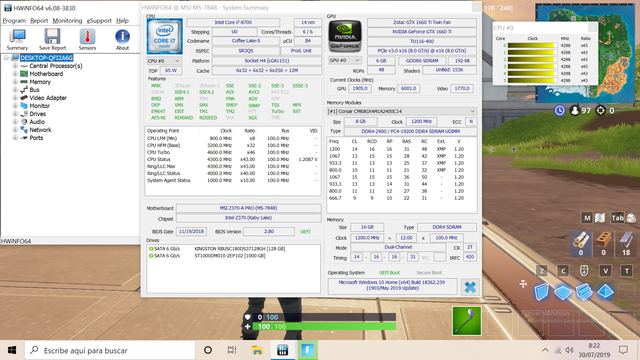Click Fortnite wood material icon
The width and height of the screenshot is (640, 360).
click(581, 240)
